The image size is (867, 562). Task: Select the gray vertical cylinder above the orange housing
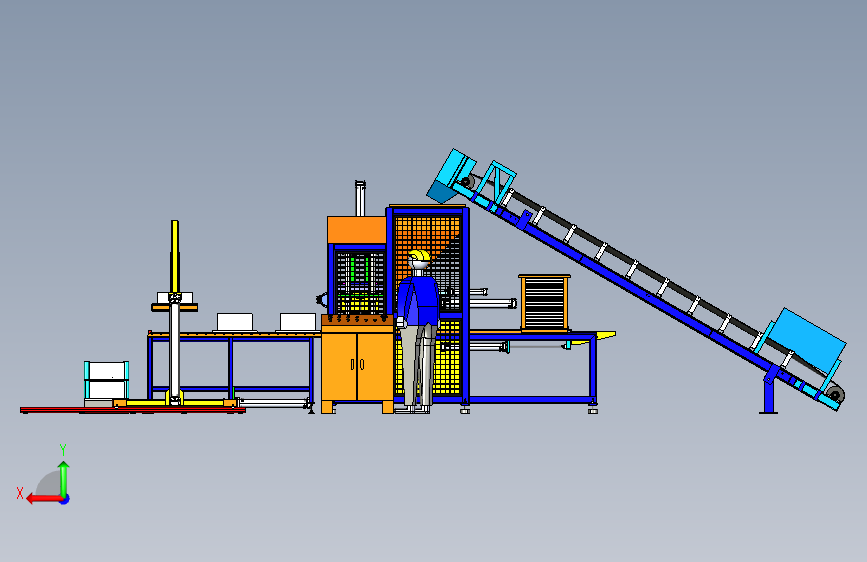pyautogui.click(x=360, y=198)
